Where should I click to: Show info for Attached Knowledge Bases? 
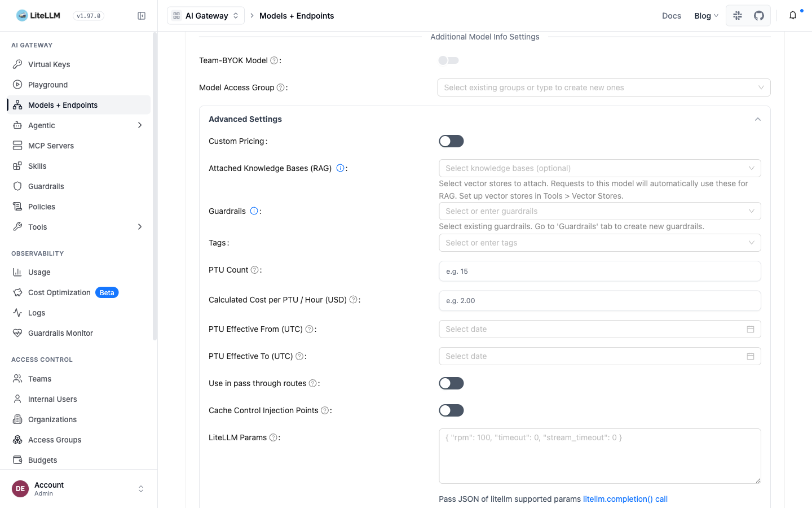pyautogui.click(x=340, y=168)
